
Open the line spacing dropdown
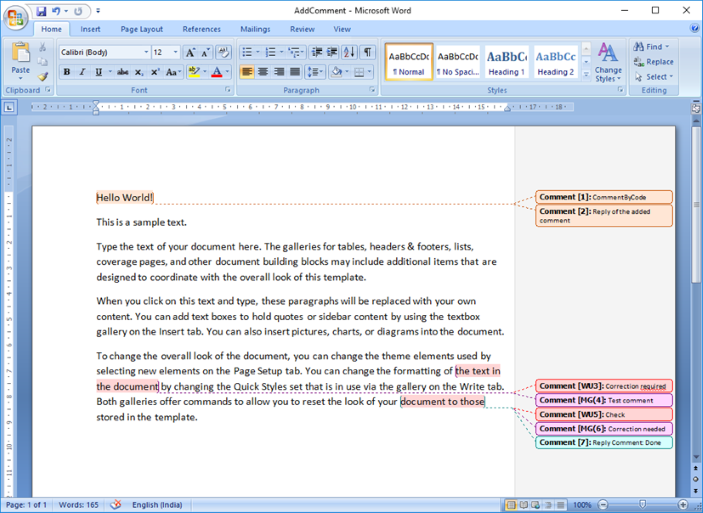pyautogui.click(x=315, y=72)
